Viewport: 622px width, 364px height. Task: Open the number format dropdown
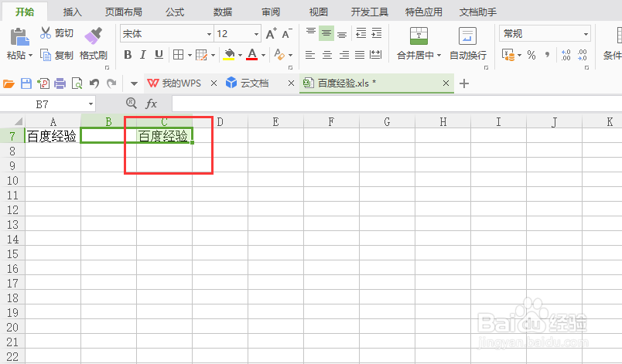(586, 34)
